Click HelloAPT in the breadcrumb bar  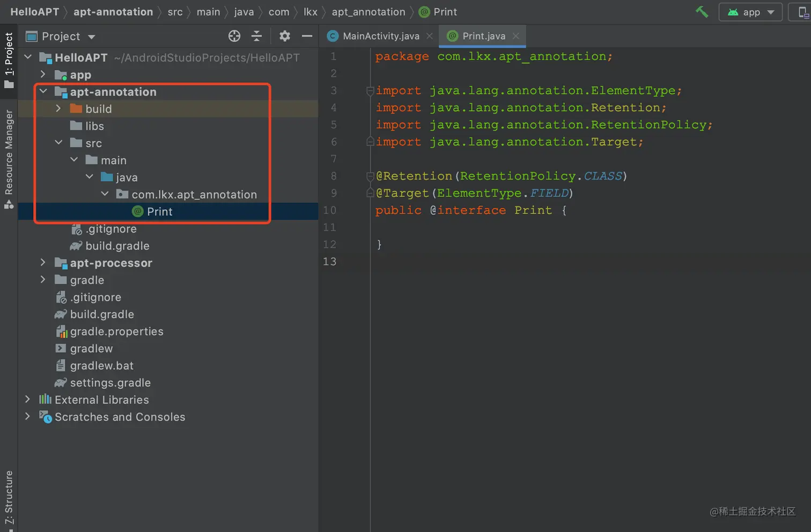pyautogui.click(x=34, y=12)
